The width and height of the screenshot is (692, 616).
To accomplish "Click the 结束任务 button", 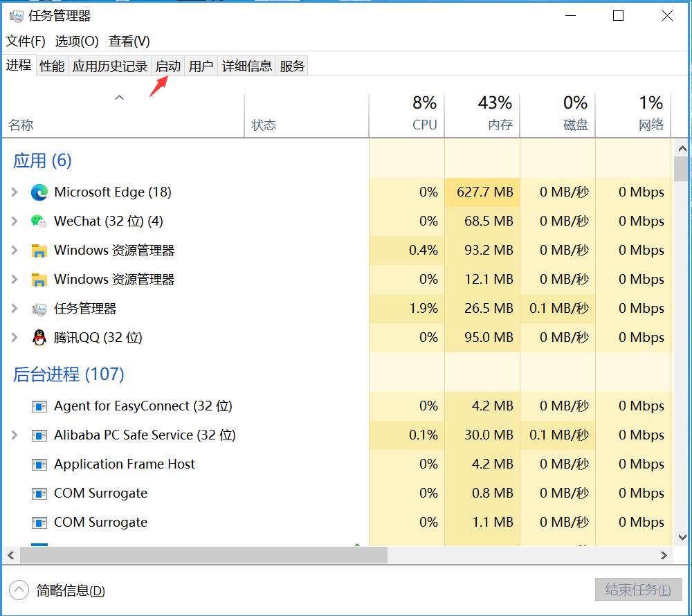I will click(x=635, y=590).
